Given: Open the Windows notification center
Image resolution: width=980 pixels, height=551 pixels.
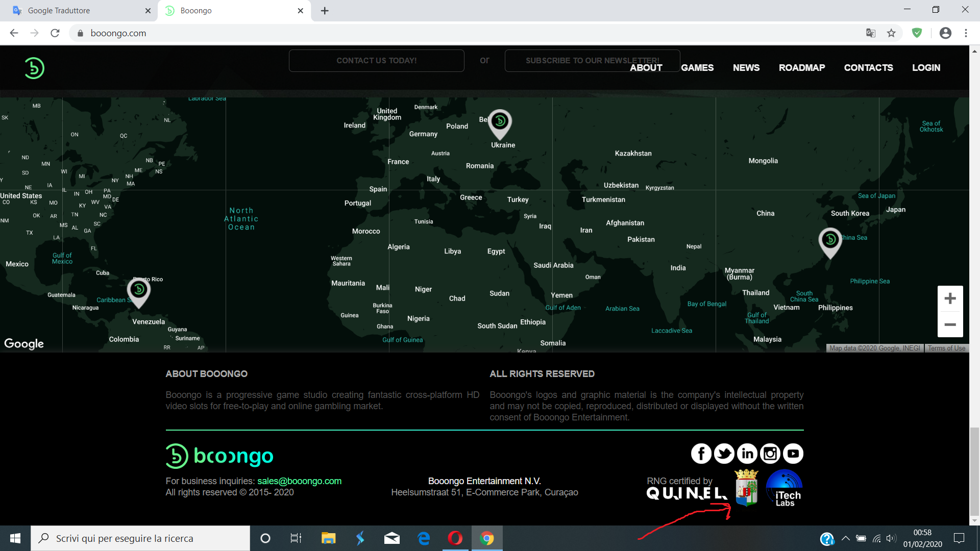Looking at the screenshot, I should (959, 538).
